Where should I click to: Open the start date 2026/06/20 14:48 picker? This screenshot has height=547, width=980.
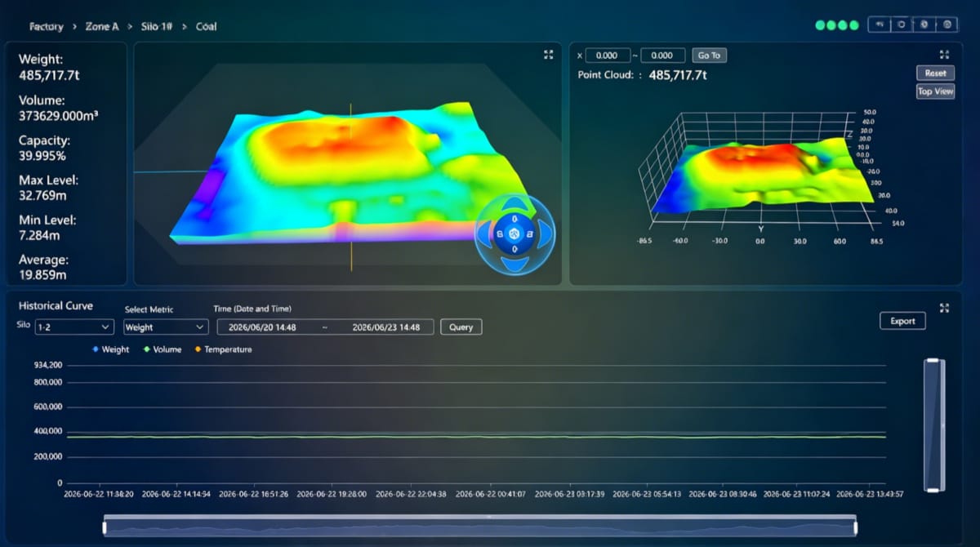tap(263, 327)
